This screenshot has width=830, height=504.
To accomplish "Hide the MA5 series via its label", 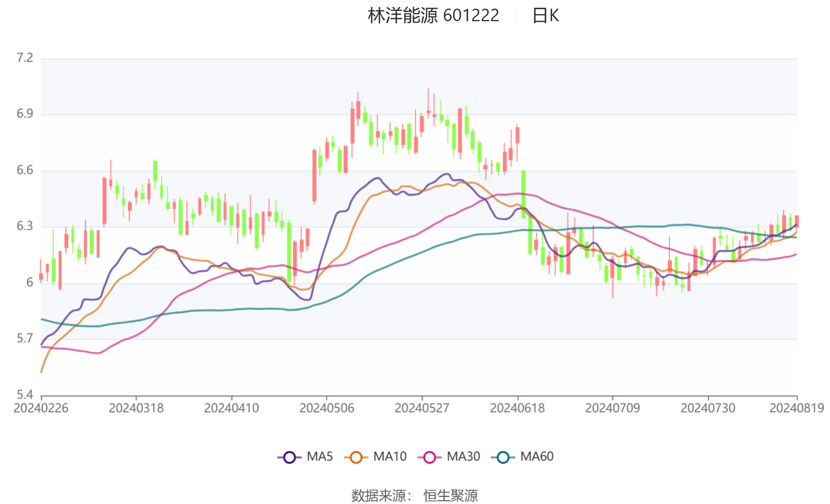I will 320,457.
